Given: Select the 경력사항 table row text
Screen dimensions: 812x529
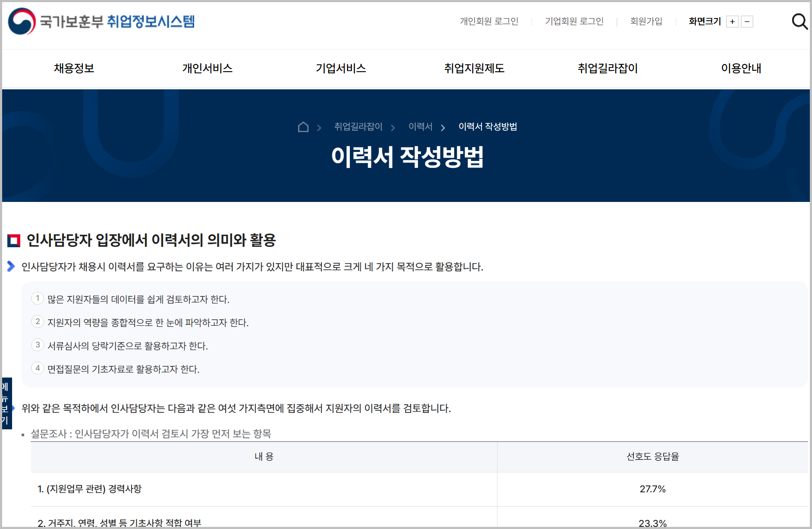Looking at the screenshot, I should [x=90, y=489].
